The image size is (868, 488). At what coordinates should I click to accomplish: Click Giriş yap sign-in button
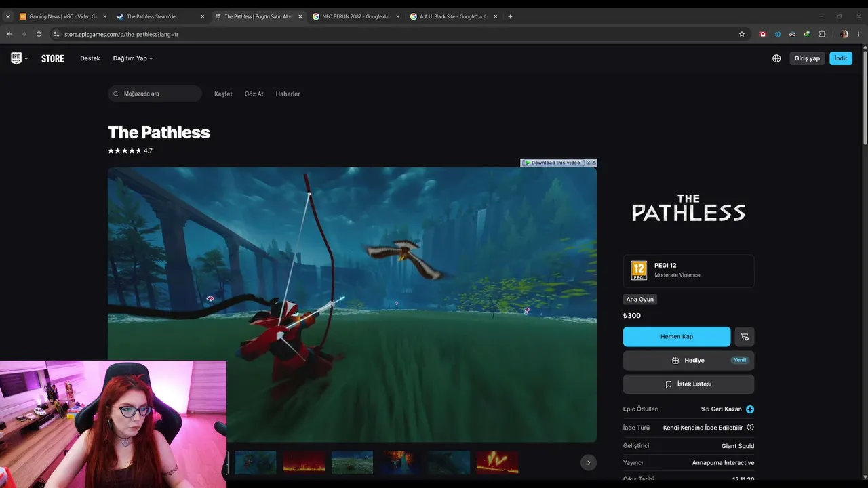(x=807, y=58)
